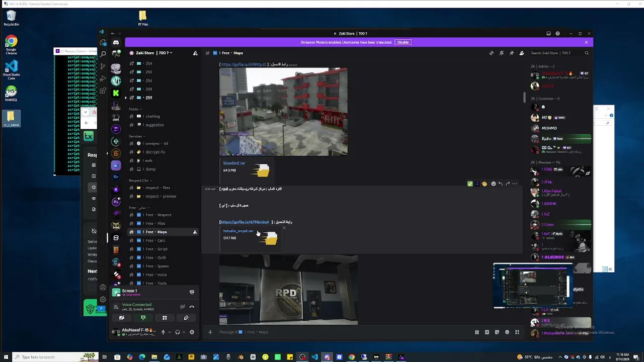Open the RPD police station image

click(288, 290)
